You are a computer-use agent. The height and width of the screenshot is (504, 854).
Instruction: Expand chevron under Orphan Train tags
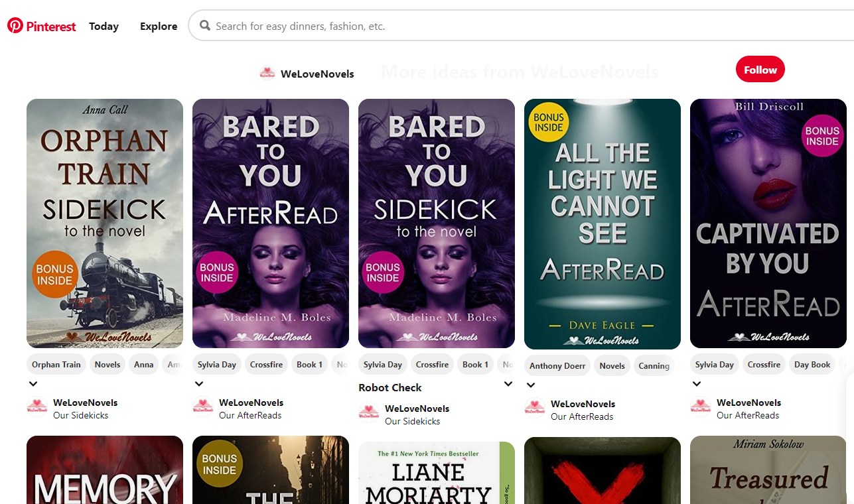pyautogui.click(x=33, y=383)
